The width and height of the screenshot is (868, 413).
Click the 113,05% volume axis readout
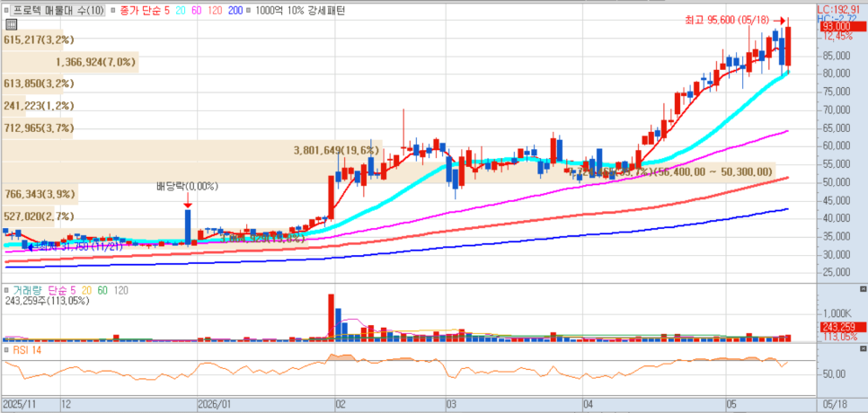(840, 337)
